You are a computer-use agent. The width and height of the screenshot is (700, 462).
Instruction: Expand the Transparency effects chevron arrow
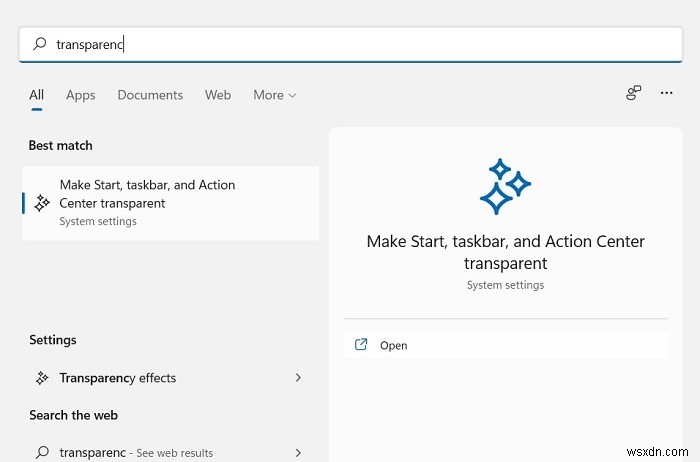click(298, 378)
